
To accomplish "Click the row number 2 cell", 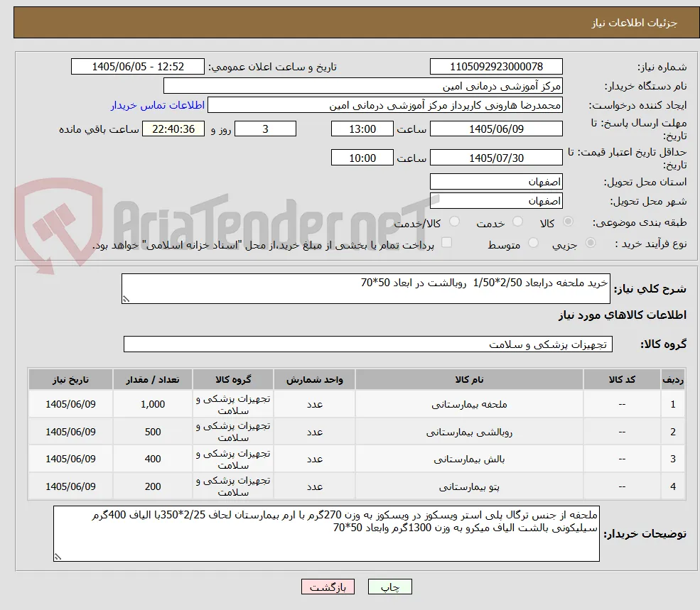I will (x=673, y=432).
